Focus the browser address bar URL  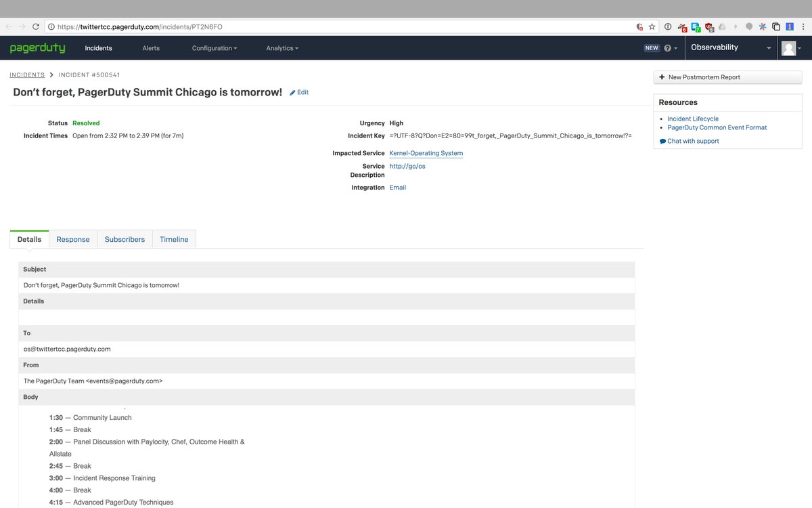tap(140, 27)
